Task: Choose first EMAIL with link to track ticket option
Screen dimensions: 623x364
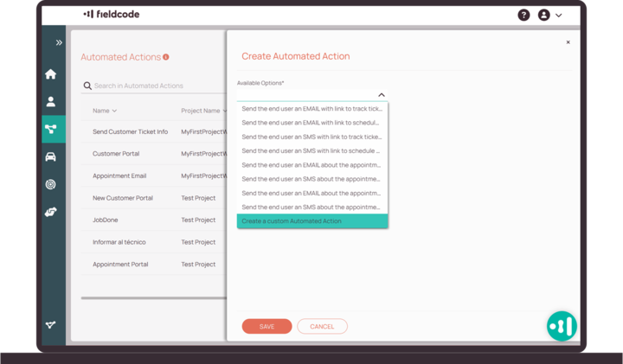Action: point(311,109)
